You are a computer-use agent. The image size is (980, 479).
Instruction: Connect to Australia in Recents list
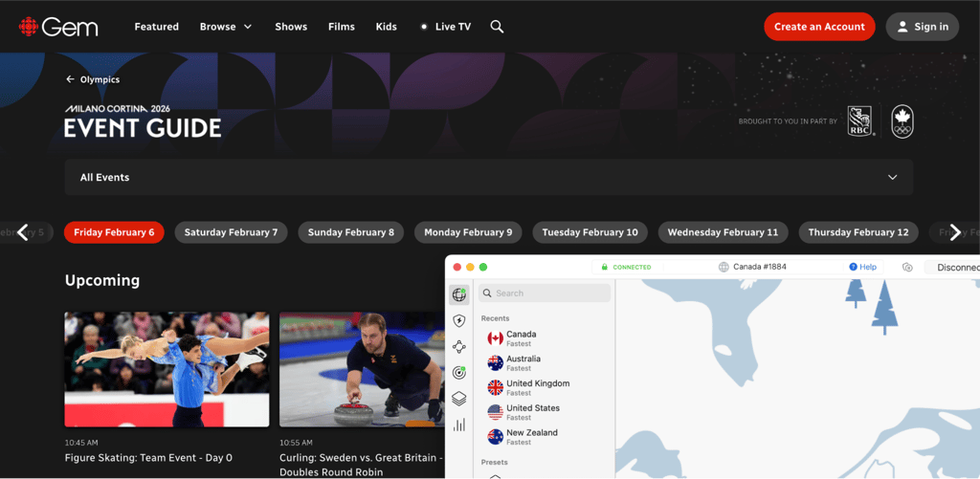(x=545, y=363)
